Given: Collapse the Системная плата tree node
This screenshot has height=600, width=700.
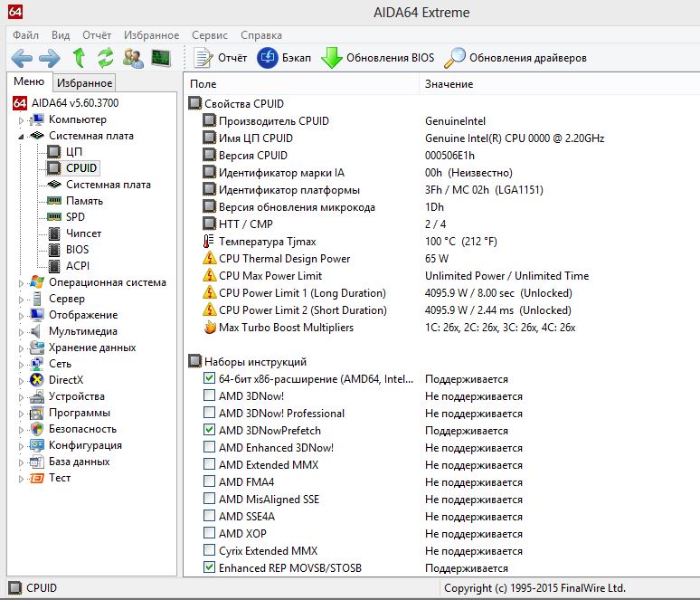Looking at the screenshot, I should click(x=21, y=137).
